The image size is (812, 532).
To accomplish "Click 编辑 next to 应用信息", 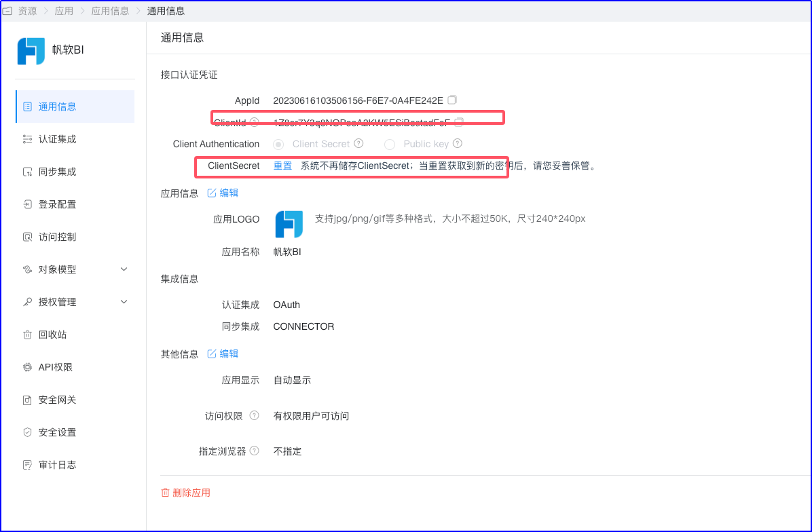I will click(223, 193).
